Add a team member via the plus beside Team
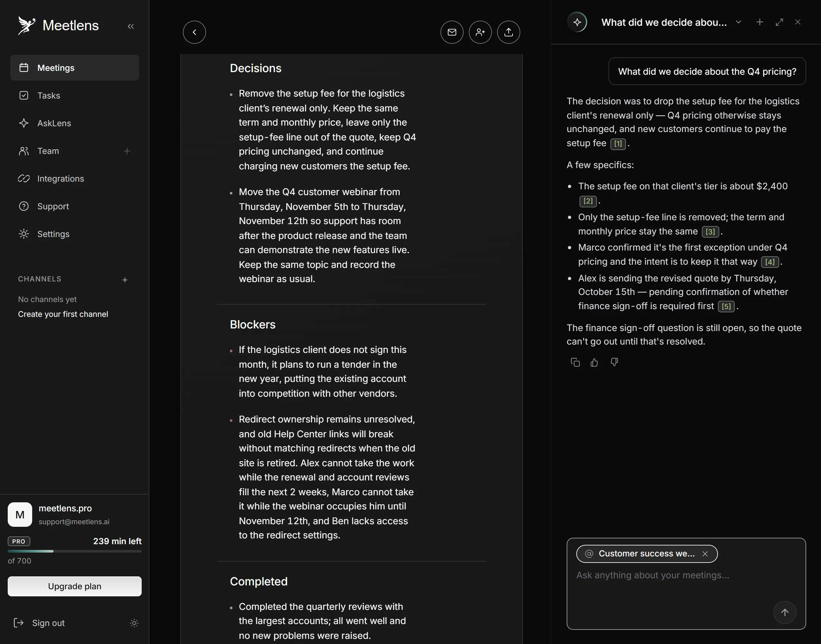Screen dimensions: 821x644 tap(127, 151)
